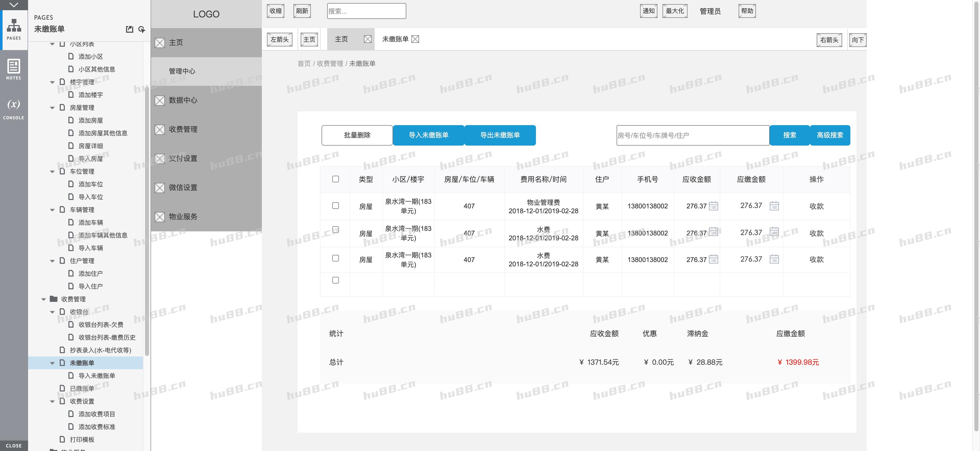
Task: Click the 物业服务 menu placeholder icon
Action: [160, 217]
